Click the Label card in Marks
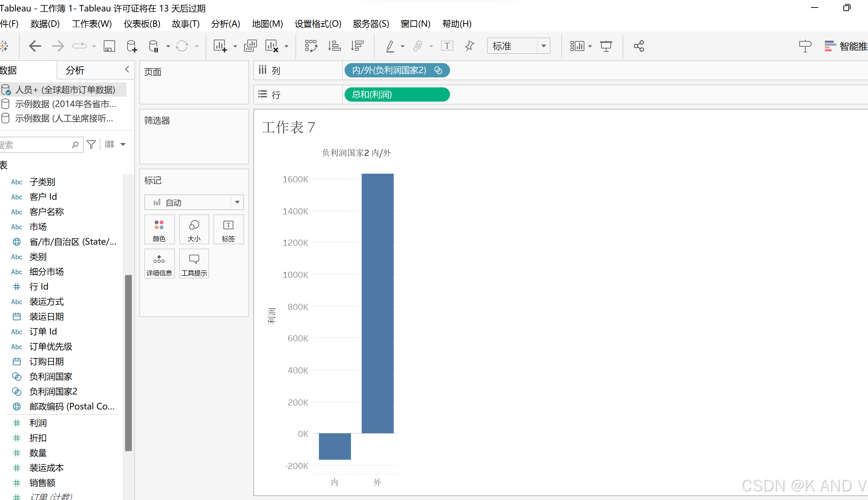 pos(228,229)
